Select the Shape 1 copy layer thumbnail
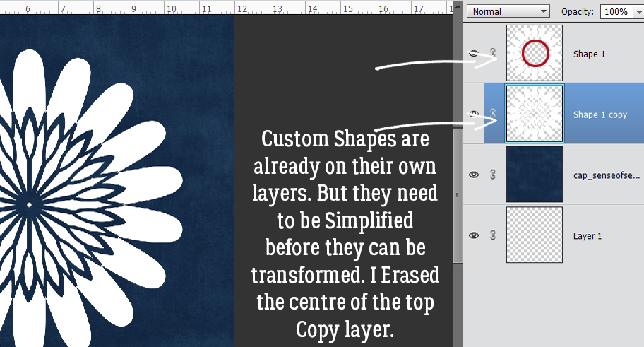The image size is (644, 347). tap(535, 114)
